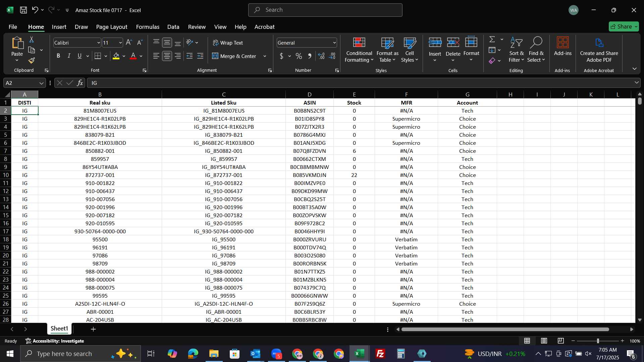This screenshot has width=644, height=362.
Task: Click the Clear eraser icon in Editing
Action: pos(492,61)
